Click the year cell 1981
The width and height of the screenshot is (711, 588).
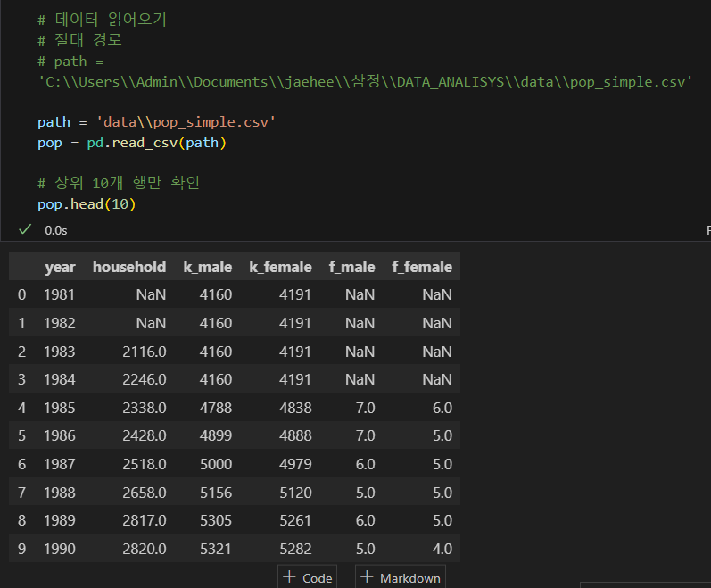(x=59, y=294)
